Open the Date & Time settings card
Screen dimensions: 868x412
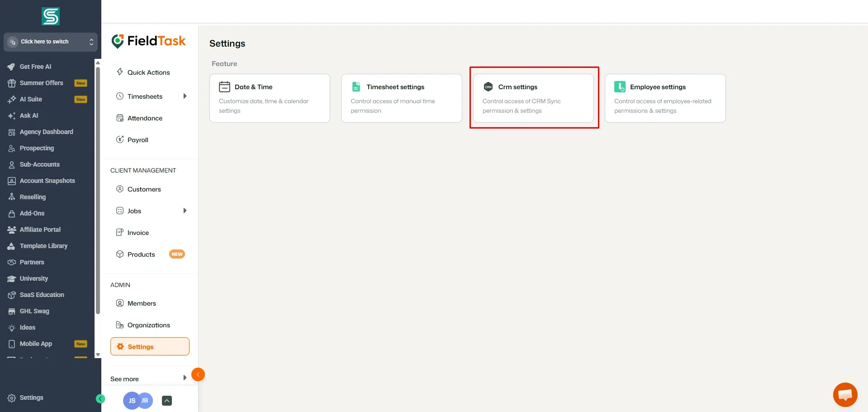pos(270,98)
